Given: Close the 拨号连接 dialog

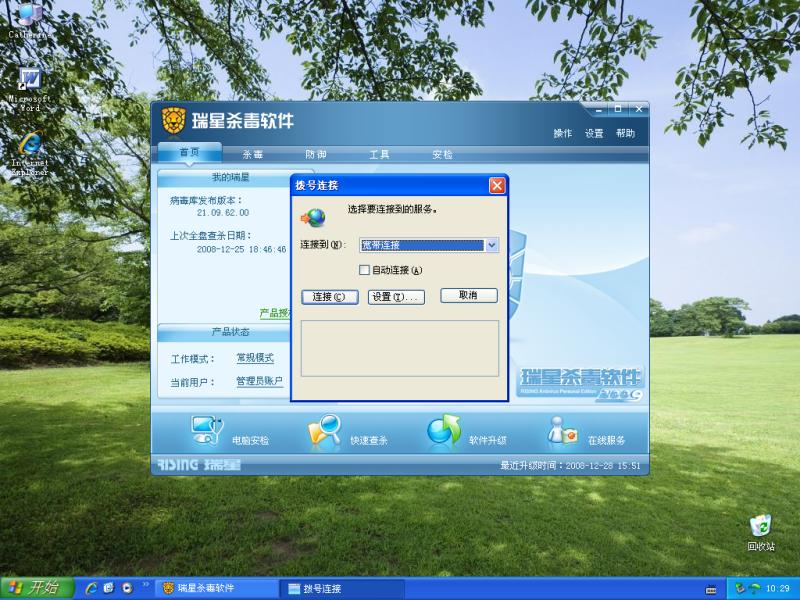Looking at the screenshot, I should [497, 186].
